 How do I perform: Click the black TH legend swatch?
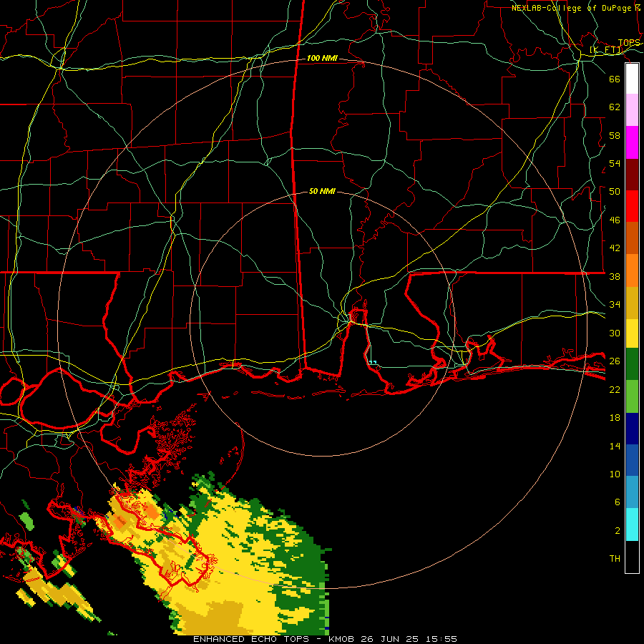[632, 557]
